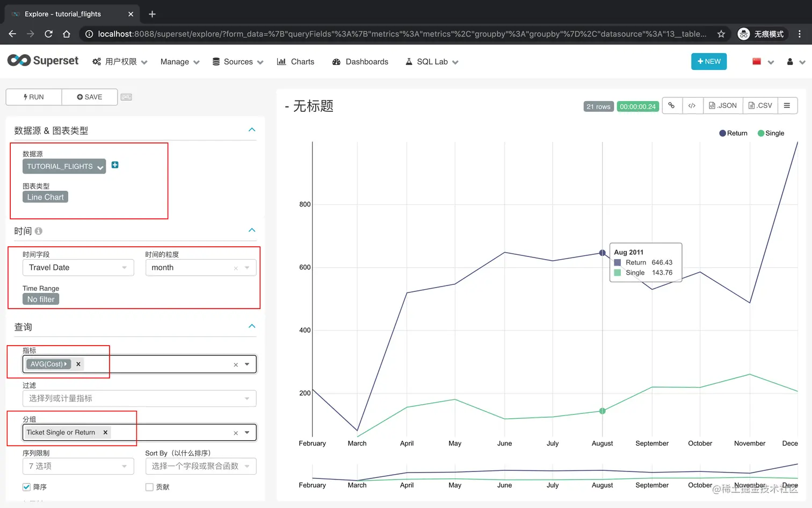Toggle the 降序 checkbox
The height and width of the screenshot is (508, 812).
pyautogui.click(x=26, y=487)
